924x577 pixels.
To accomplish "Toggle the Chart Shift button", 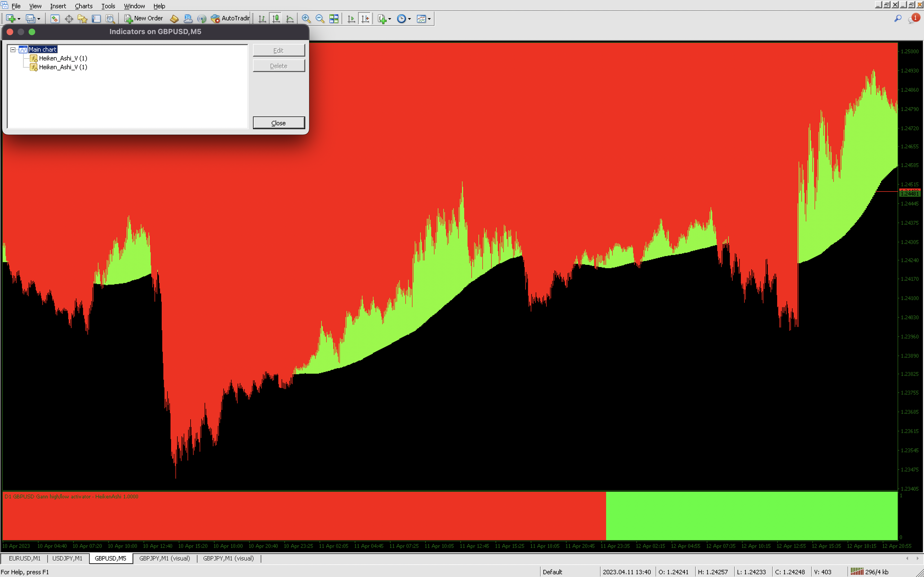I will click(365, 18).
